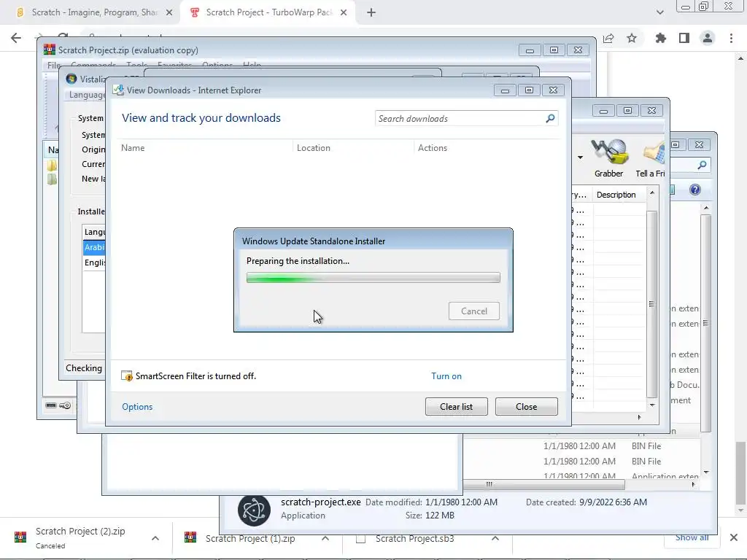Click the blue help question mark icon

click(x=695, y=190)
